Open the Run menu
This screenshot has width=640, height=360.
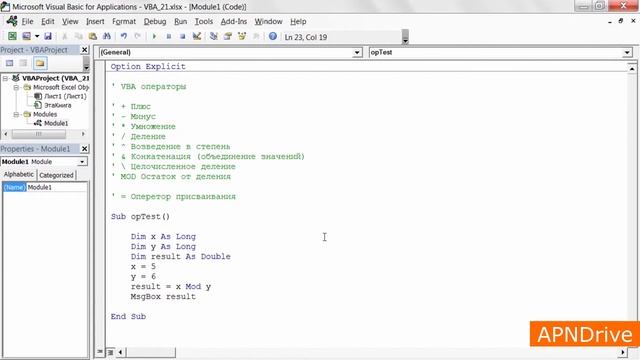tap(180, 22)
